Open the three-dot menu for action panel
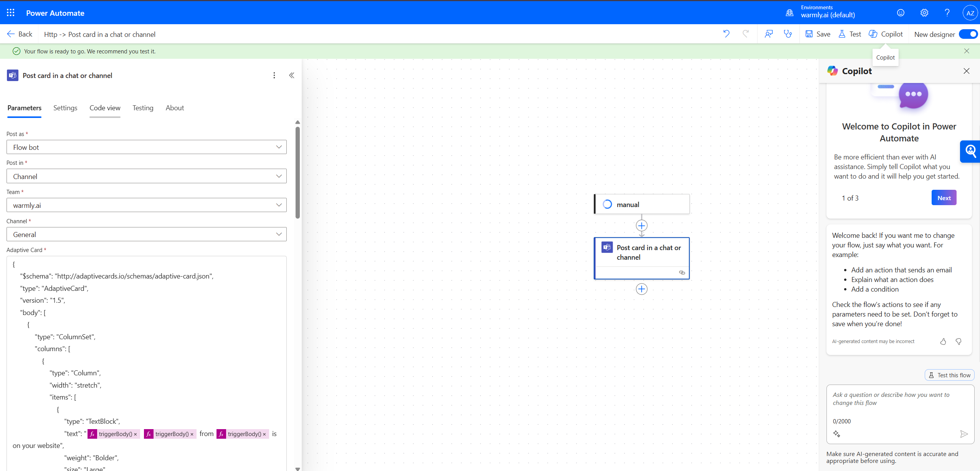 click(x=274, y=75)
